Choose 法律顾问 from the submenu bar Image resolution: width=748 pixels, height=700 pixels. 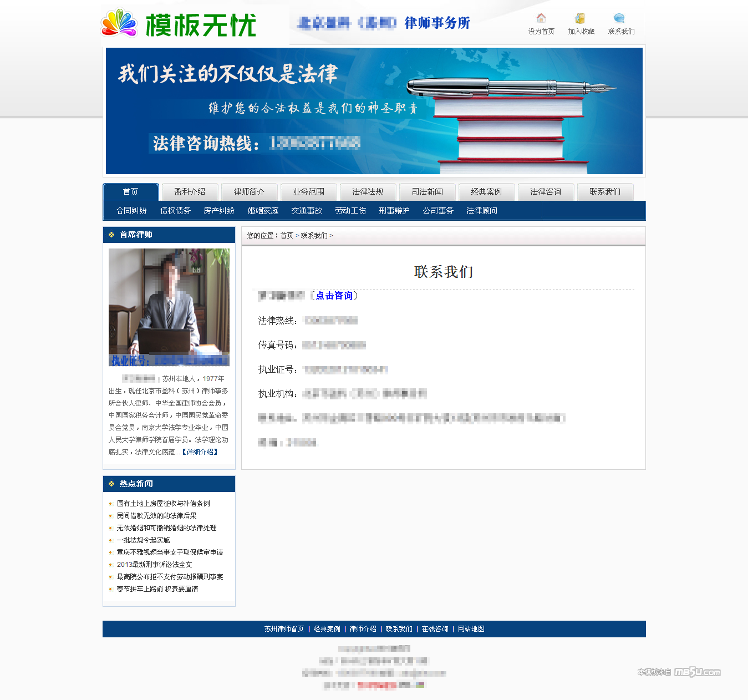coord(482,211)
